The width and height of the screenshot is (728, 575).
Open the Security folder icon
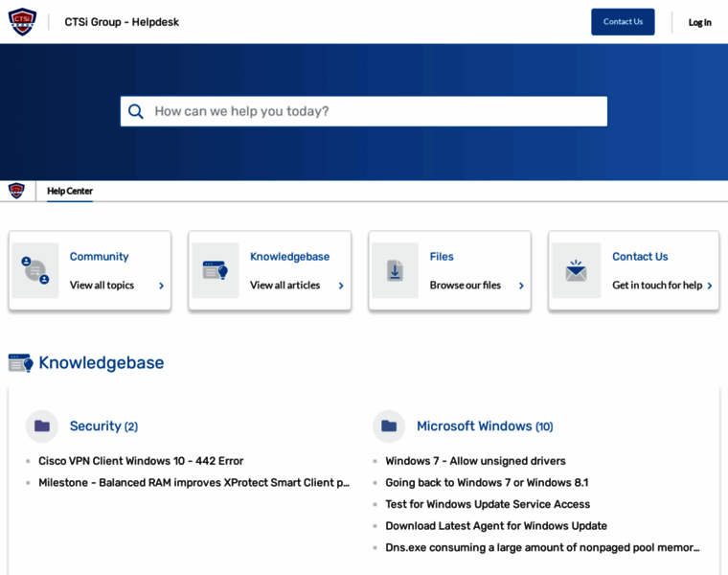coord(42,426)
